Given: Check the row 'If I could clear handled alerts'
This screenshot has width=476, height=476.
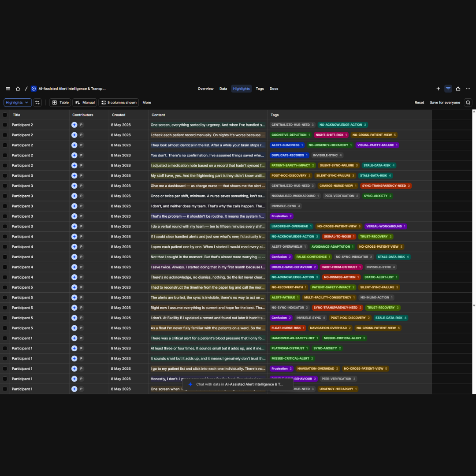Looking at the screenshot, I should tap(5, 237).
